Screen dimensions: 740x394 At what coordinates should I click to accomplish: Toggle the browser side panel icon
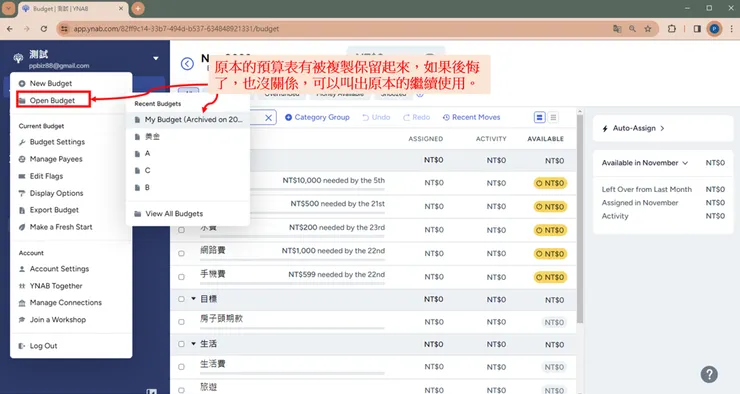697,29
